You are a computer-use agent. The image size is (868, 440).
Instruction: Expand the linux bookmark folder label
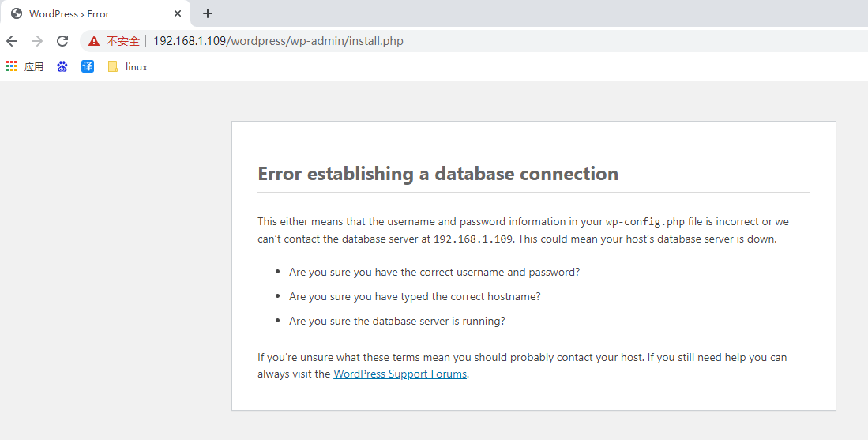tap(136, 67)
